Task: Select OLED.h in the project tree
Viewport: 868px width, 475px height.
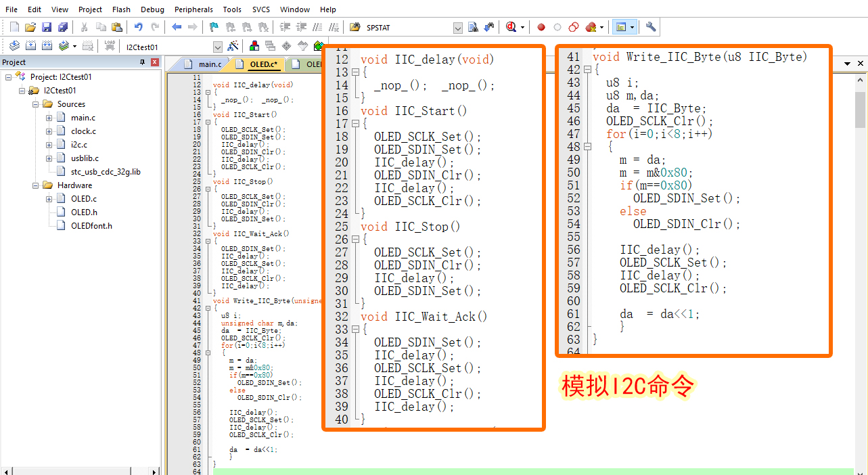Action: (84, 212)
